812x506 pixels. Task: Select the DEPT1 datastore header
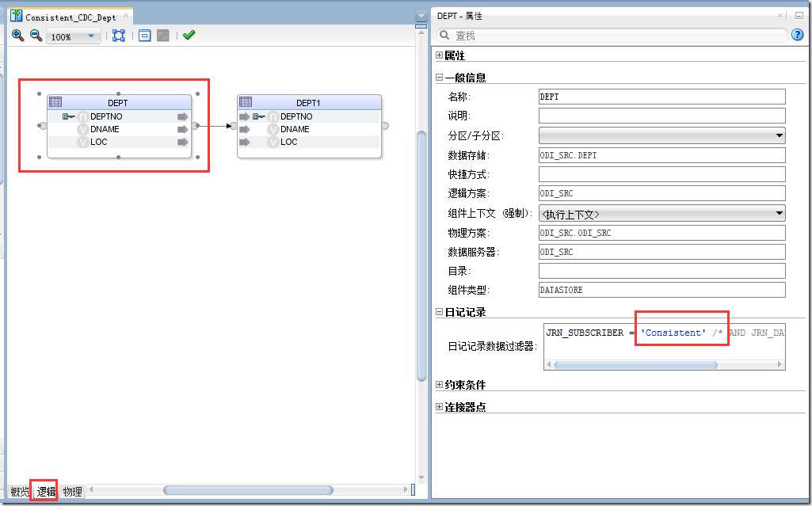(309, 102)
